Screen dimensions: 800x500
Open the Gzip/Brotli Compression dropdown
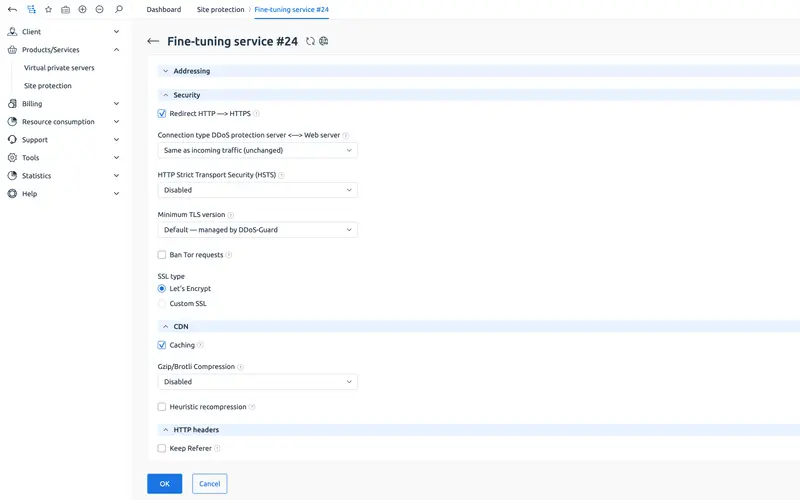pyautogui.click(x=258, y=382)
